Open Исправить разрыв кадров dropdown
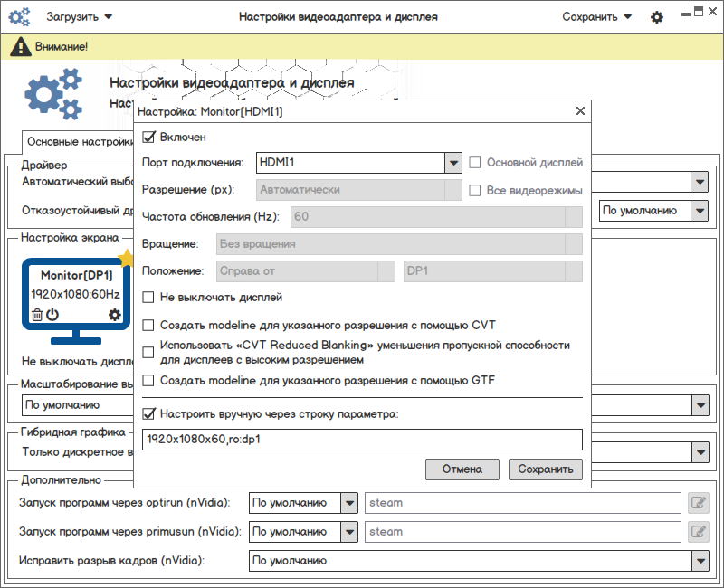 pyautogui.click(x=479, y=561)
